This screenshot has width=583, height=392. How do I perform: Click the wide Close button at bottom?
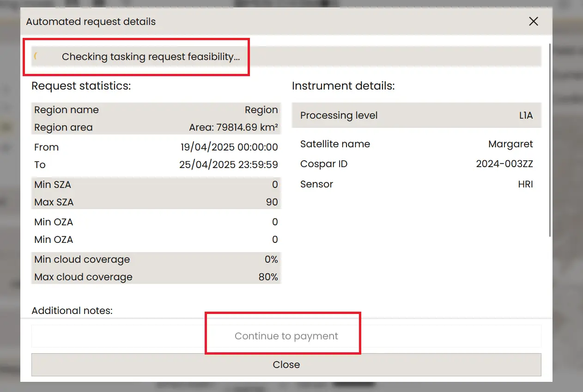[286, 365]
